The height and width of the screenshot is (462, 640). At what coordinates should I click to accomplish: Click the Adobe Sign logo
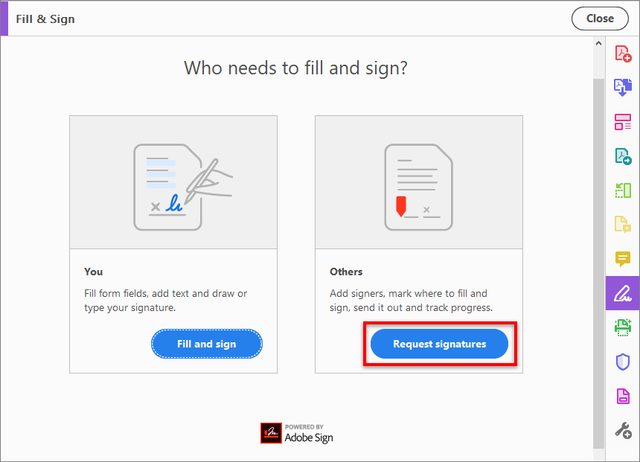point(297,433)
